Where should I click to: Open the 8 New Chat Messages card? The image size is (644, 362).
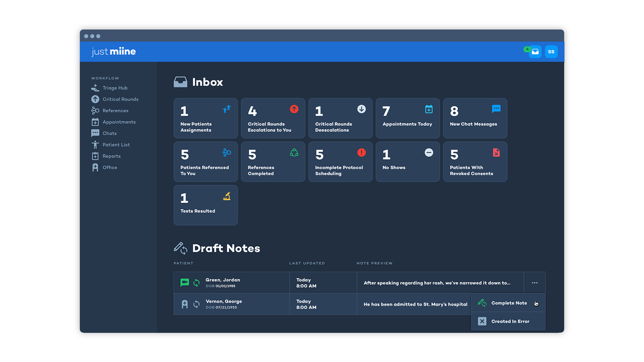click(475, 118)
